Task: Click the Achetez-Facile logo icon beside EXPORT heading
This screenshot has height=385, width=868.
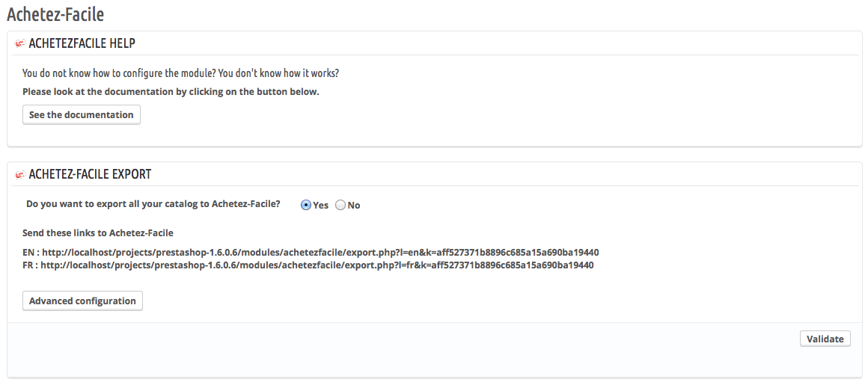Action: pos(20,175)
